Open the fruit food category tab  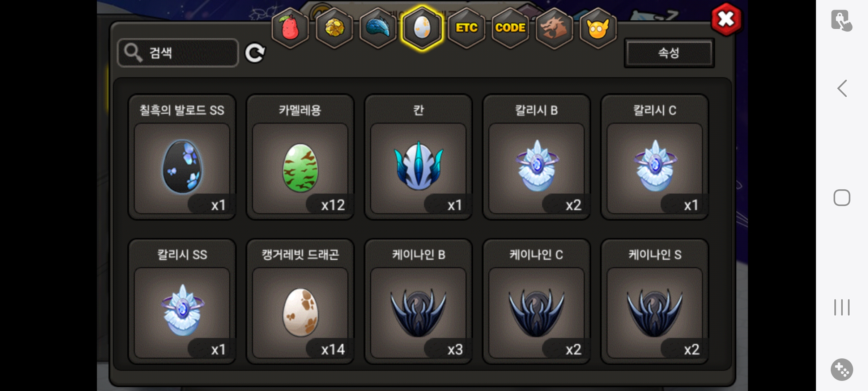click(290, 28)
